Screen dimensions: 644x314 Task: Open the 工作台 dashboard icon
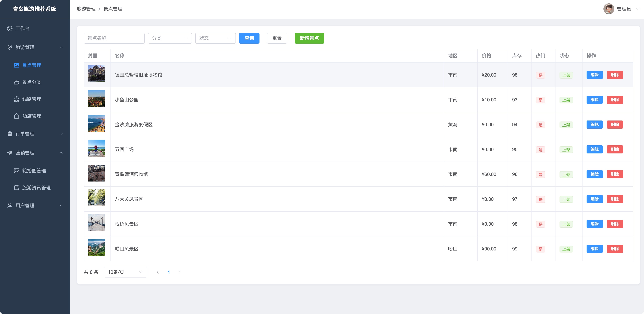coord(10,29)
